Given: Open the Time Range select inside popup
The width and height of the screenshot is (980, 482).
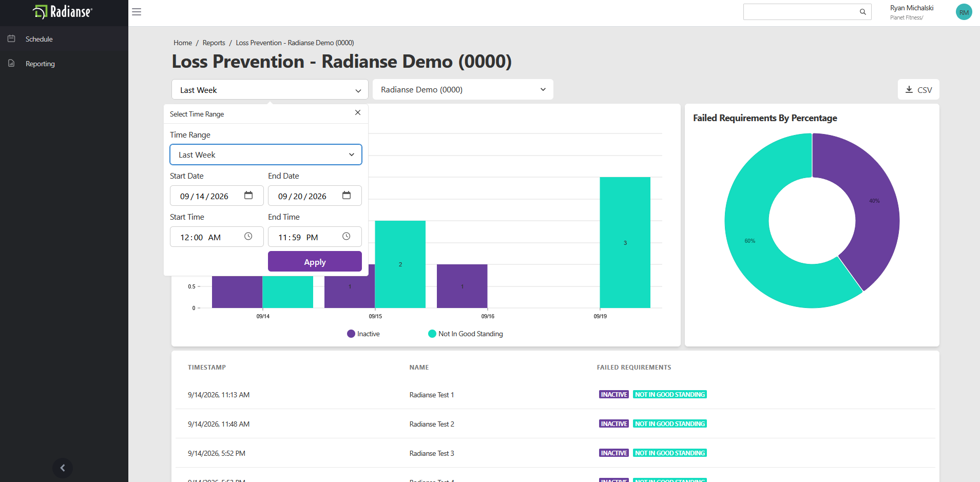Looking at the screenshot, I should pyautogui.click(x=266, y=155).
